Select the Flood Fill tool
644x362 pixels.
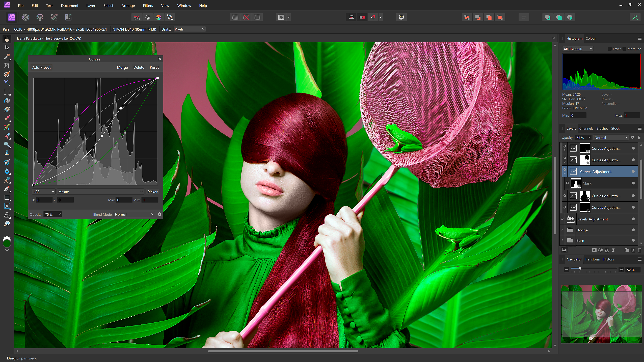[x=7, y=101]
